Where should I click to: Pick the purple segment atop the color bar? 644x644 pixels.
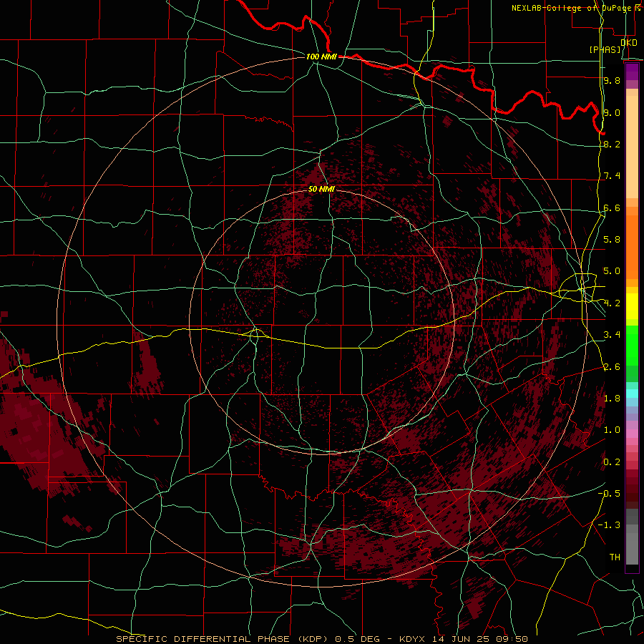(632, 72)
